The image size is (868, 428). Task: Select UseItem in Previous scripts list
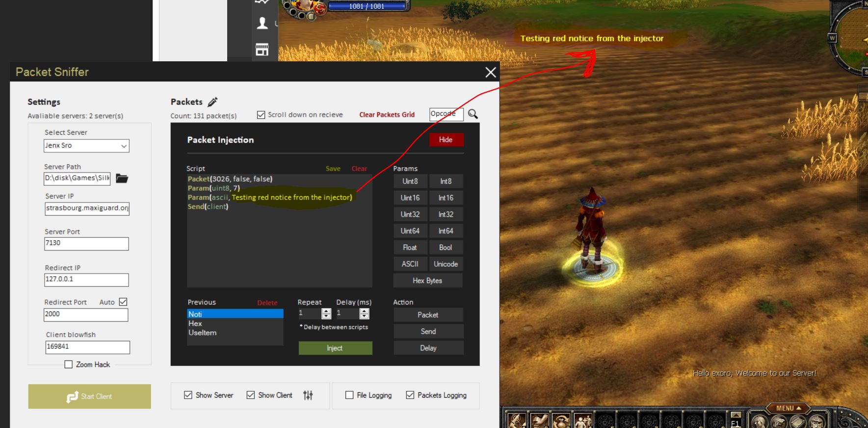202,332
